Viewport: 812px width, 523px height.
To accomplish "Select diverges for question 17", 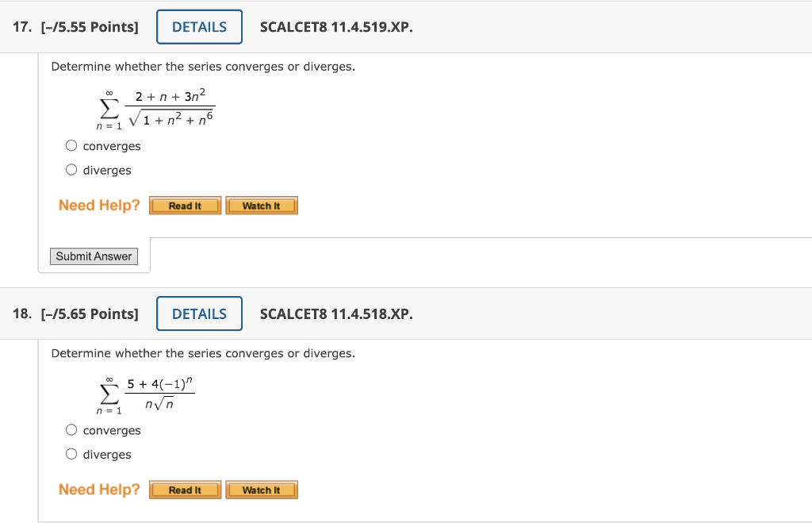I will (x=71, y=170).
